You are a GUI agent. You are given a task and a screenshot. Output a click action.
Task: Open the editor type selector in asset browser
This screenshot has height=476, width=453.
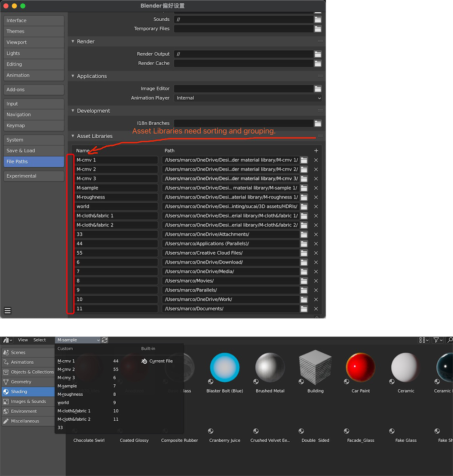click(8, 340)
